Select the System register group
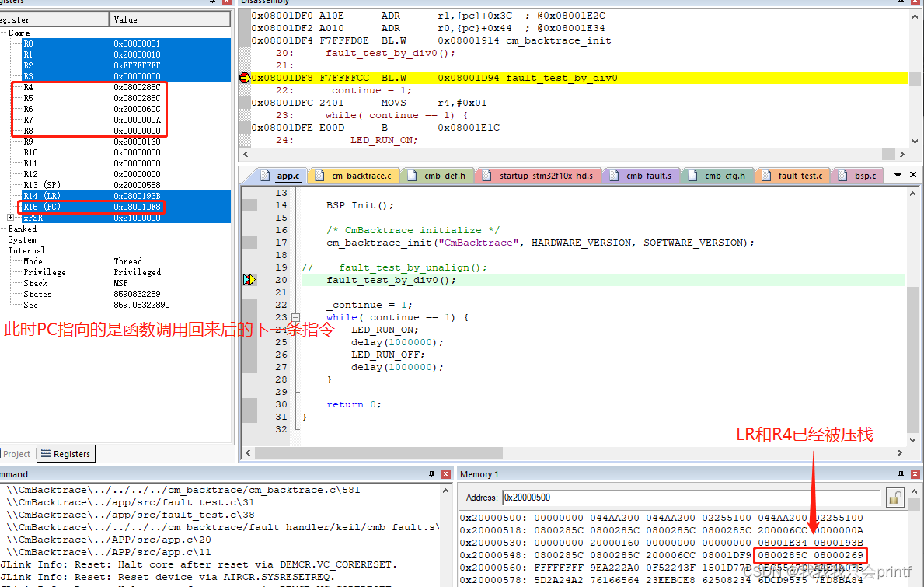The height and width of the screenshot is (587, 924). pyautogui.click(x=22, y=240)
